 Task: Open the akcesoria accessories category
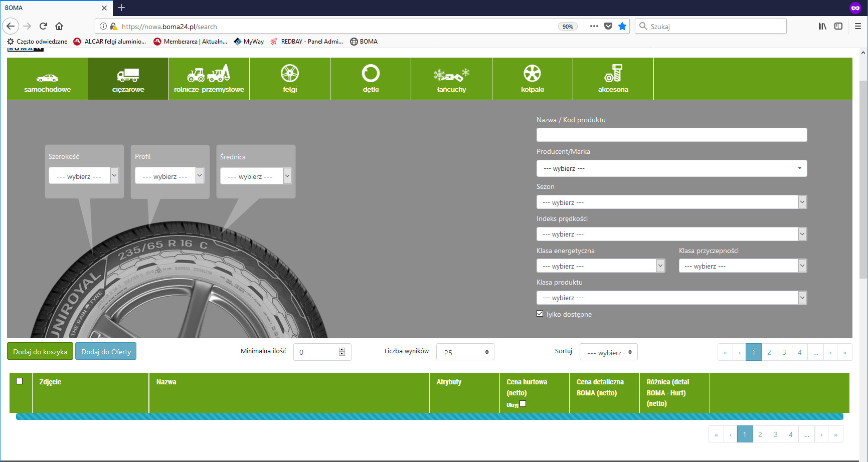(613, 79)
